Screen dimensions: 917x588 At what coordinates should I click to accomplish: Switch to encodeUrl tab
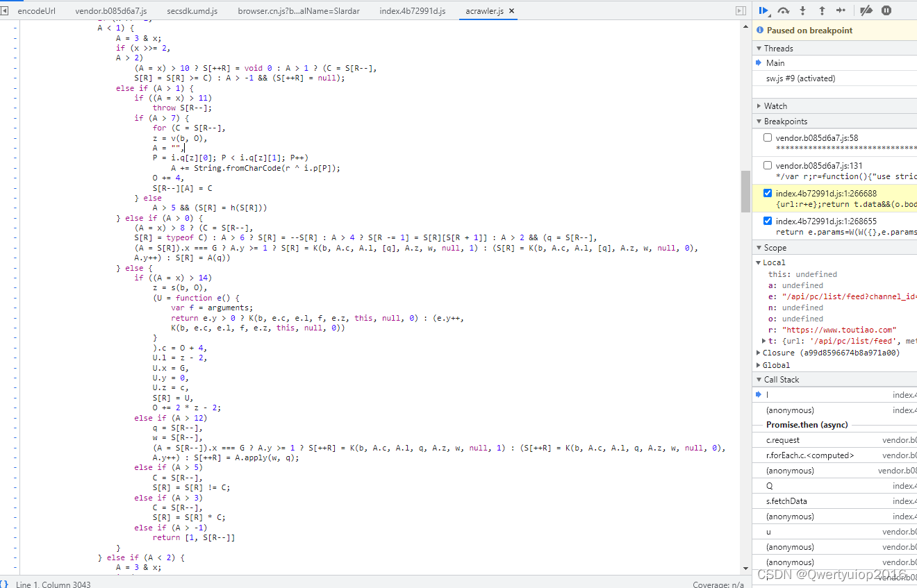tap(36, 12)
